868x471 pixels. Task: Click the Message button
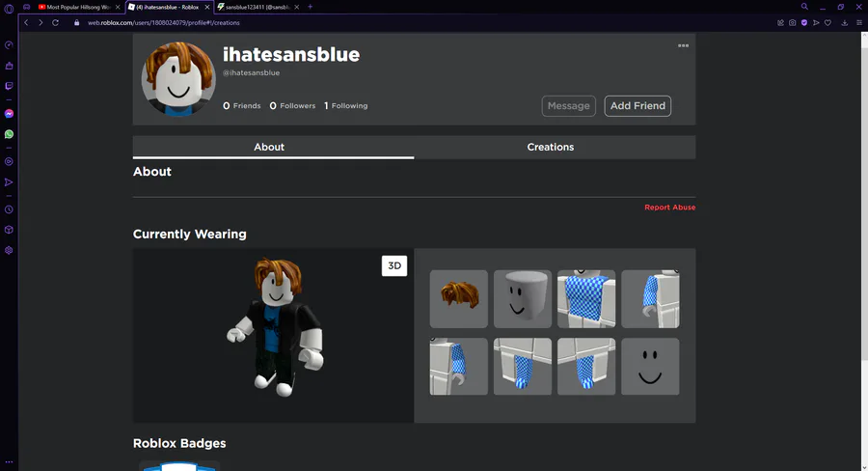568,106
